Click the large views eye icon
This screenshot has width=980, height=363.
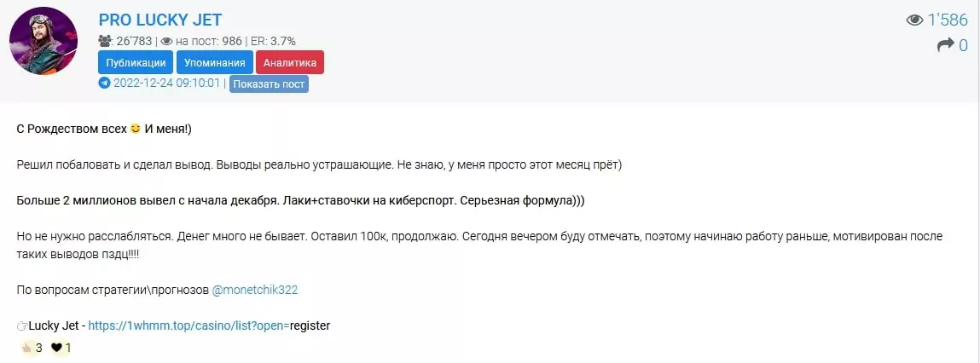tap(914, 20)
